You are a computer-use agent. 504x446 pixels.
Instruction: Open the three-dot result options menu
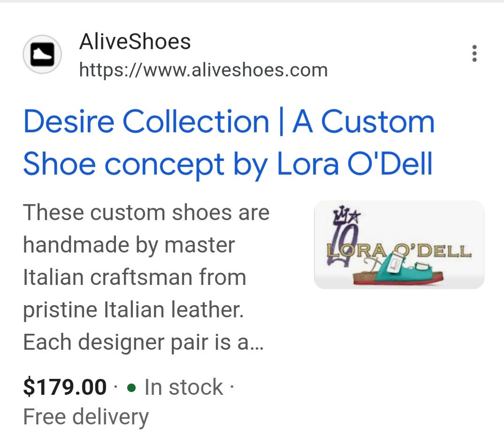(474, 54)
